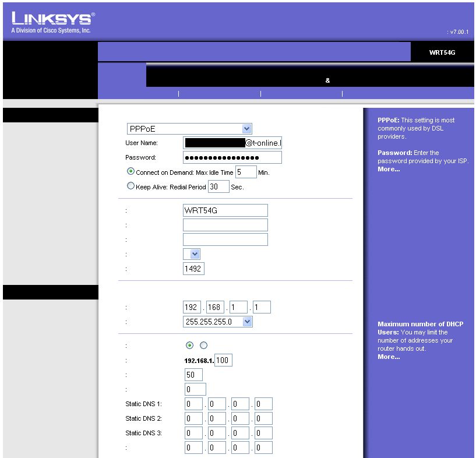Click the PPPoE help heading in sidebar
Image resolution: width=476 pixels, height=458 pixels.
pos(388,120)
